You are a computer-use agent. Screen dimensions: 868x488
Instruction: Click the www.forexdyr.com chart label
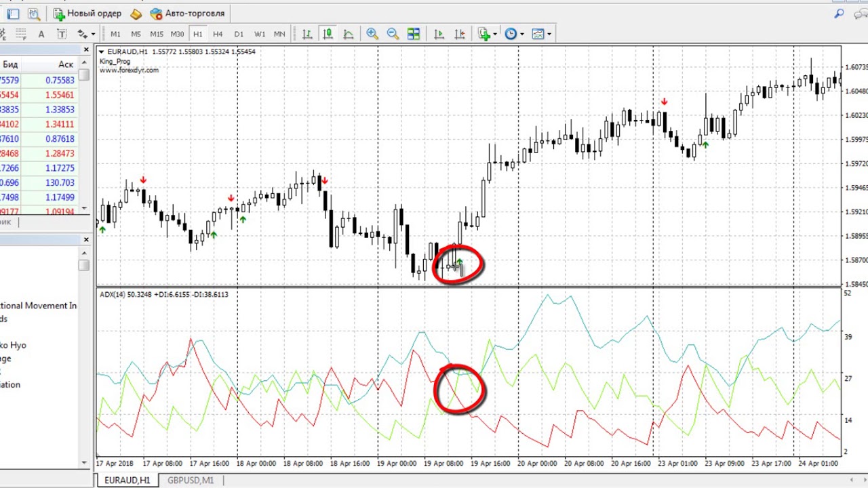tap(129, 70)
